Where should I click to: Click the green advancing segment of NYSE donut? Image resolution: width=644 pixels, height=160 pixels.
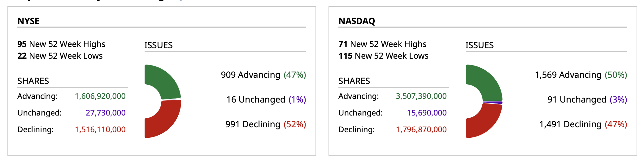click(x=166, y=81)
